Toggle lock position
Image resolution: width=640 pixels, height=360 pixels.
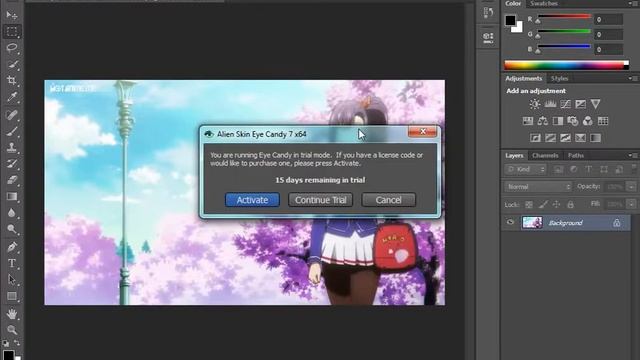[x=556, y=204]
